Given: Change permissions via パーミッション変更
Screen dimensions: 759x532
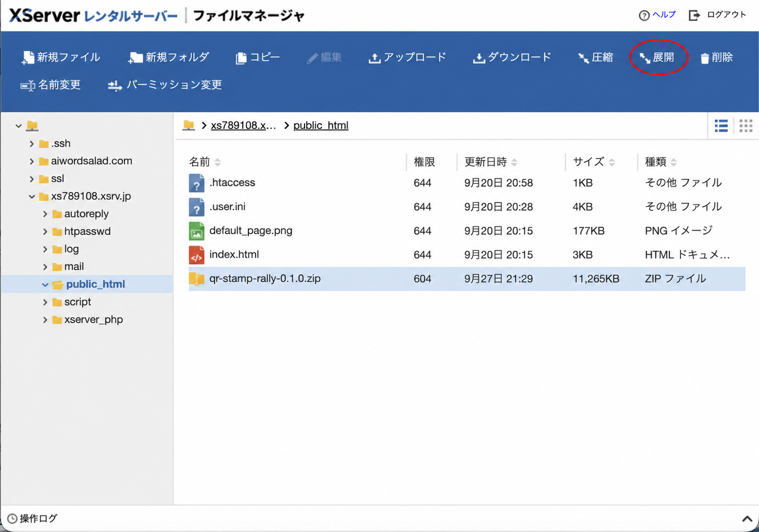Looking at the screenshot, I should (x=165, y=85).
